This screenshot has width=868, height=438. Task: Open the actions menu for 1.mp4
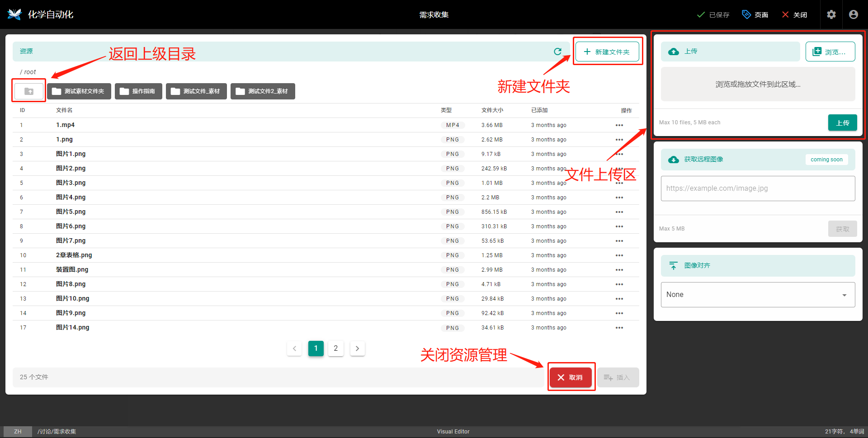[619, 125]
